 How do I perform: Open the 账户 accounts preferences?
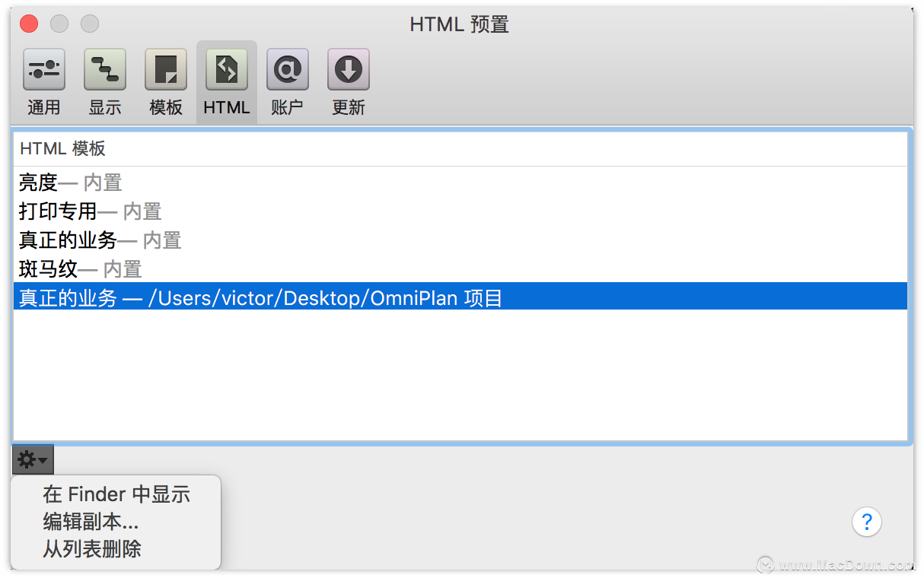tap(288, 82)
